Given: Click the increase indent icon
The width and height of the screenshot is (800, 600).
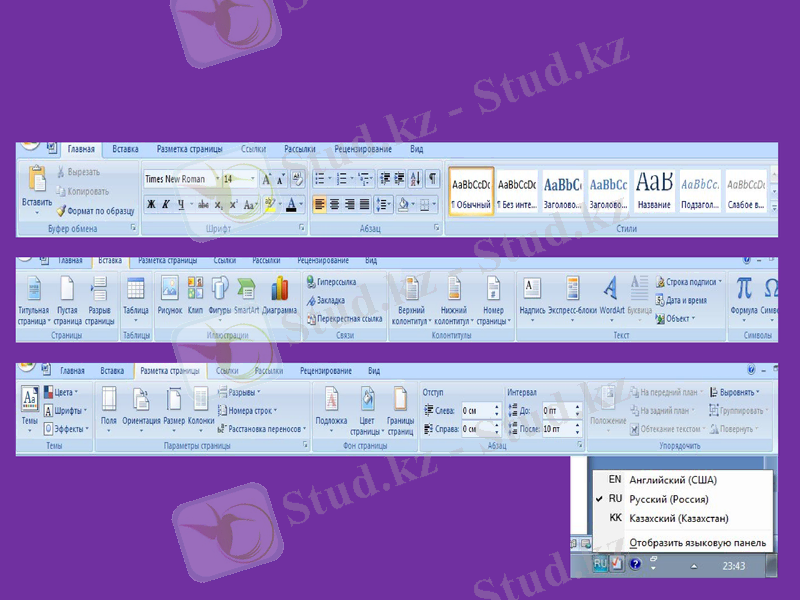Looking at the screenshot, I should tap(399, 179).
